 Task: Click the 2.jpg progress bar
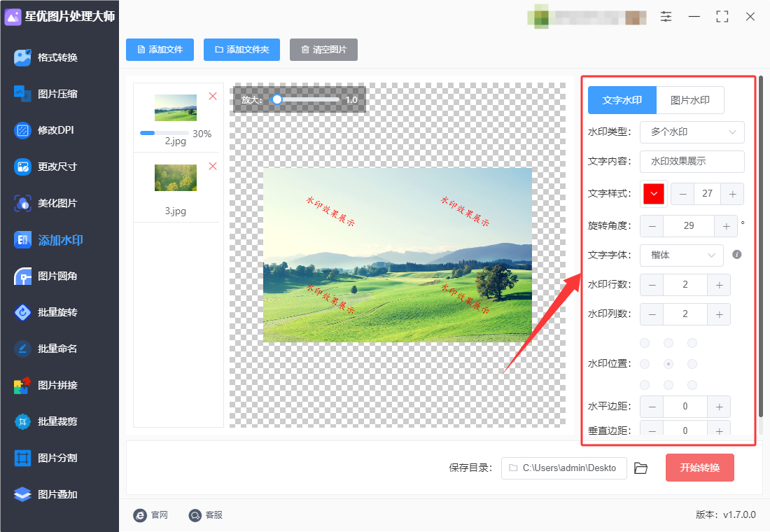[164, 133]
